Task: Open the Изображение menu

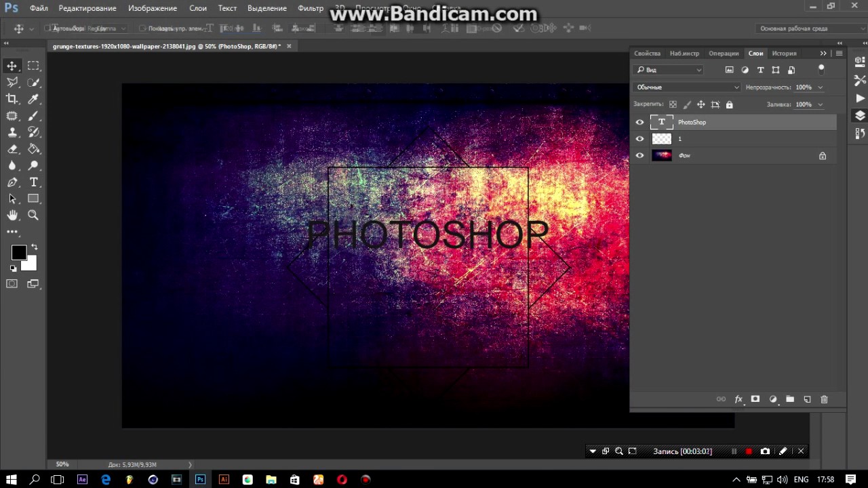Action: (x=153, y=8)
